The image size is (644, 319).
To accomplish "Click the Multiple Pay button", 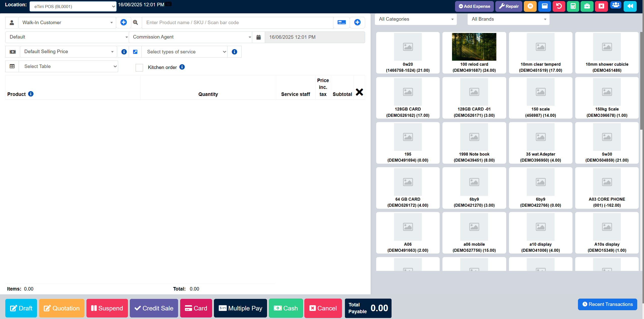I will pyautogui.click(x=240, y=308).
